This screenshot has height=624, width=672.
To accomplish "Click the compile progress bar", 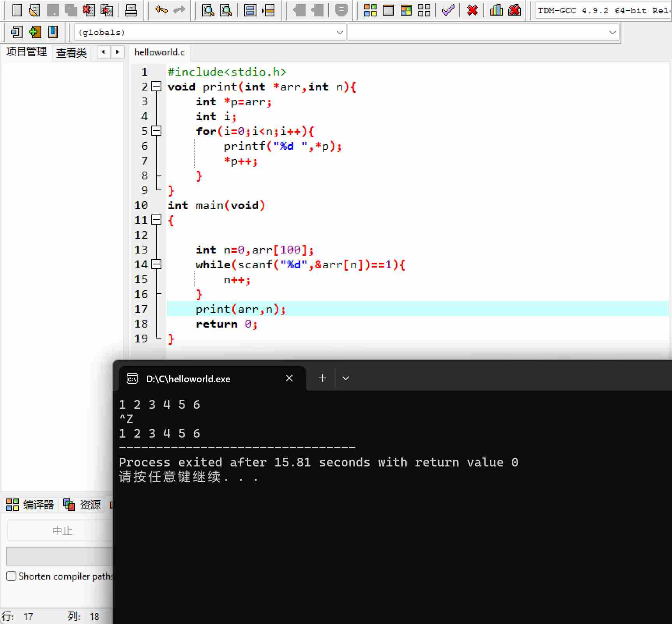I will click(59, 556).
